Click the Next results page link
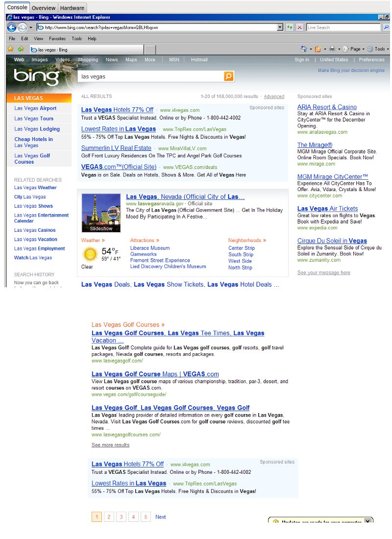The width and height of the screenshot is (392, 539). [160, 516]
